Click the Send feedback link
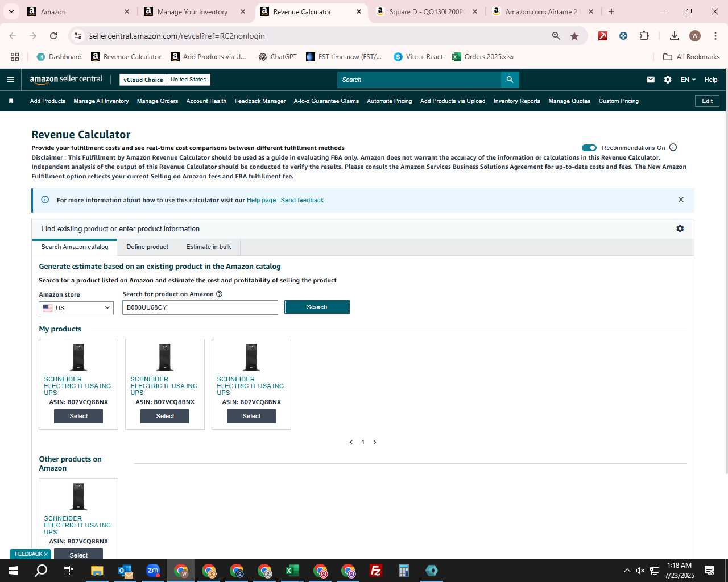Screen dimensions: 728x582 coord(302,200)
